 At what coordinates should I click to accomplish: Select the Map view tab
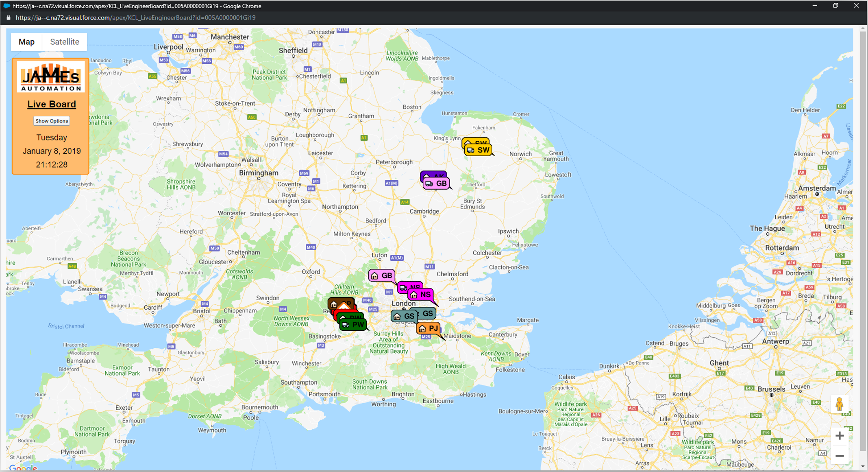26,42
